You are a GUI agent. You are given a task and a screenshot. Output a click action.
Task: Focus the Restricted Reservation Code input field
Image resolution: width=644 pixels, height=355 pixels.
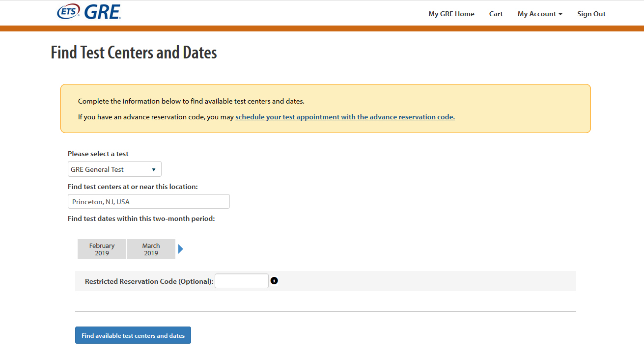pos(242,281)
